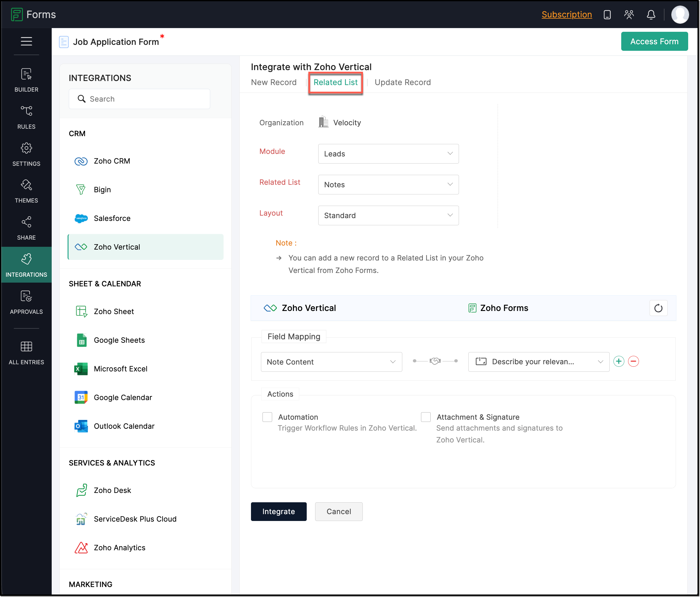Expand the Related List dropdown showing Notes
Viewport: 700px width, 597px height.
(x=388, y=184)
